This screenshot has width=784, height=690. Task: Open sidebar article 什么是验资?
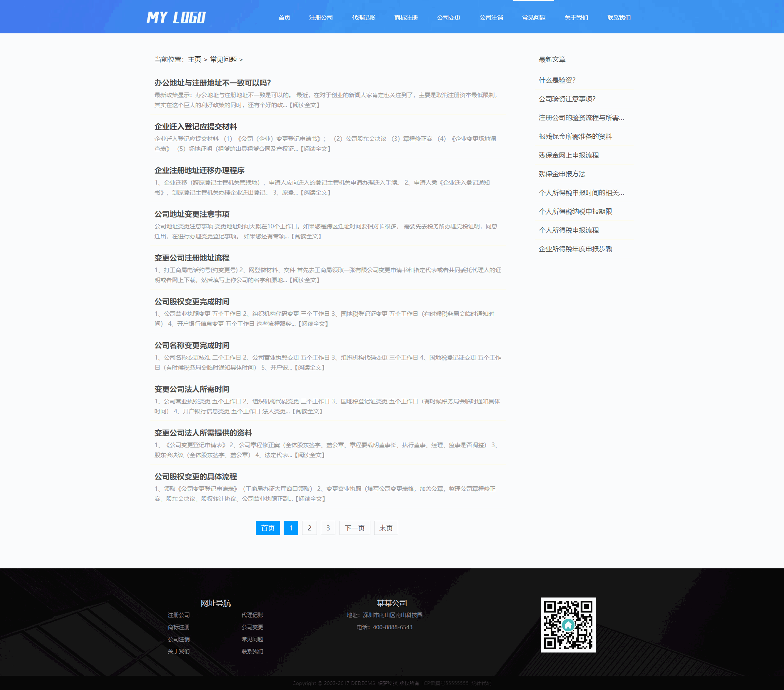click(x=557, y=80)
